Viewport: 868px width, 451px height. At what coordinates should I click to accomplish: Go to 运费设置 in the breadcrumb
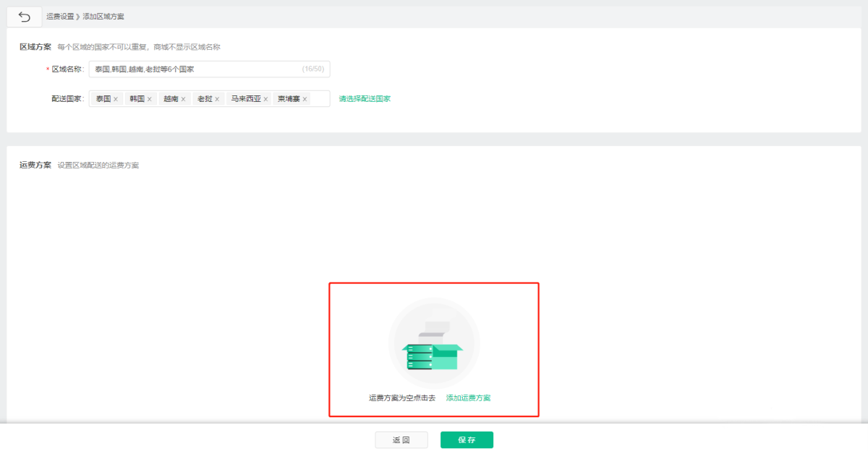click(x=60, y=17)
